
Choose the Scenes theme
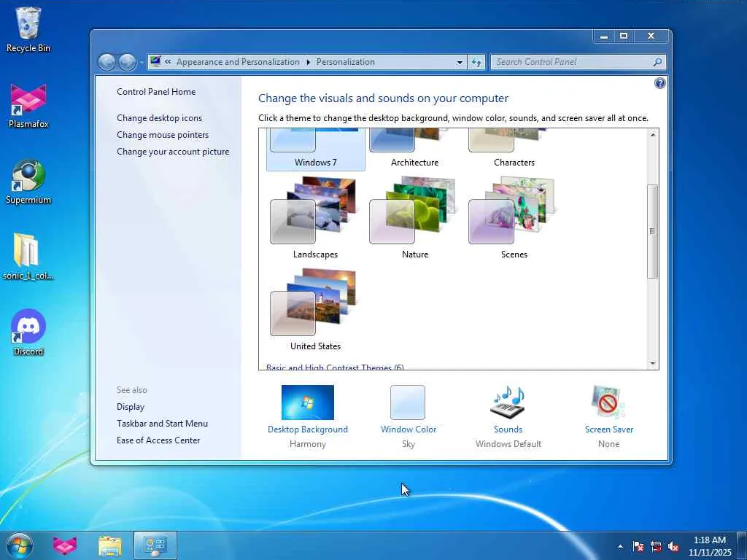pyautogui.click(x=514, y=218)
